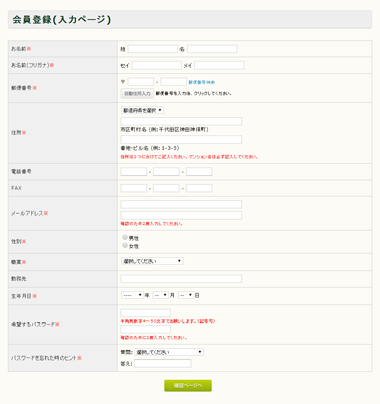
Task: Click the email address input field
Action: coord(181,204)
